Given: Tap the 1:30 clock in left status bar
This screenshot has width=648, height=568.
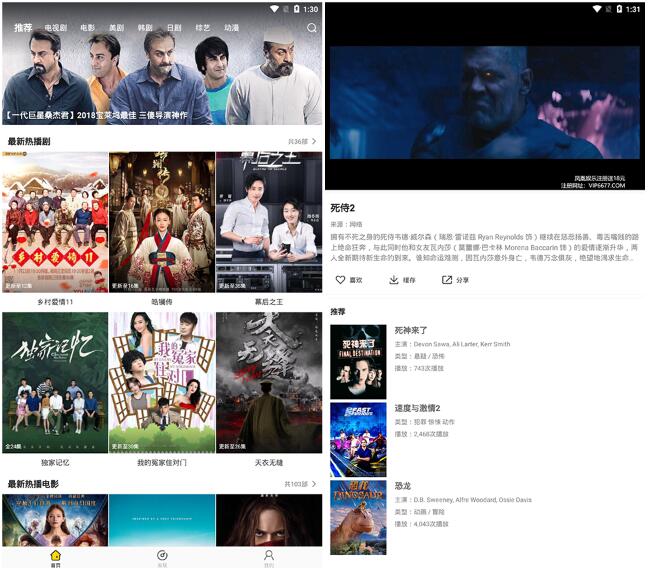Looking at the screenshot, I should pos(311,9).
